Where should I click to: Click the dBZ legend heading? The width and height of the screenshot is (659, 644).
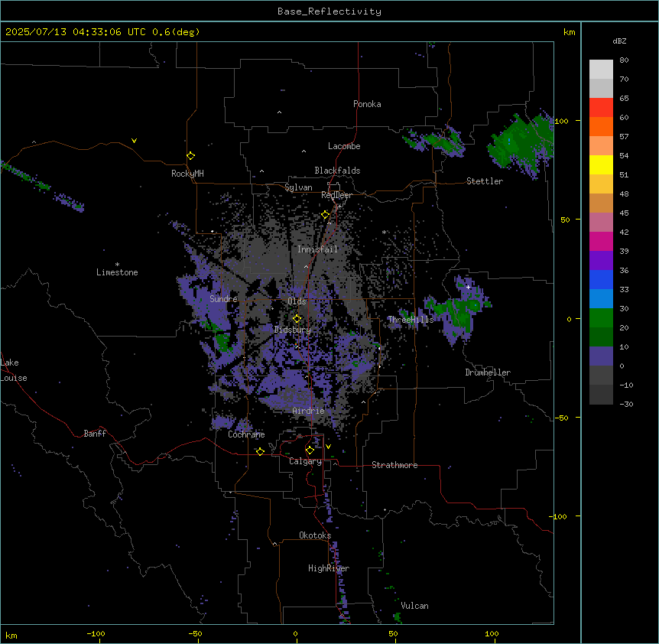(x=619, y=41)
